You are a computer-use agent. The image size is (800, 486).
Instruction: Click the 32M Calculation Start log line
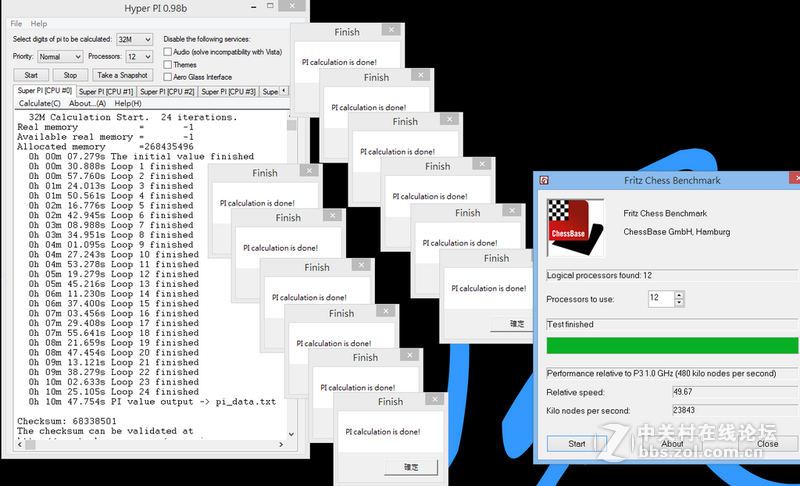coord(133,117)
